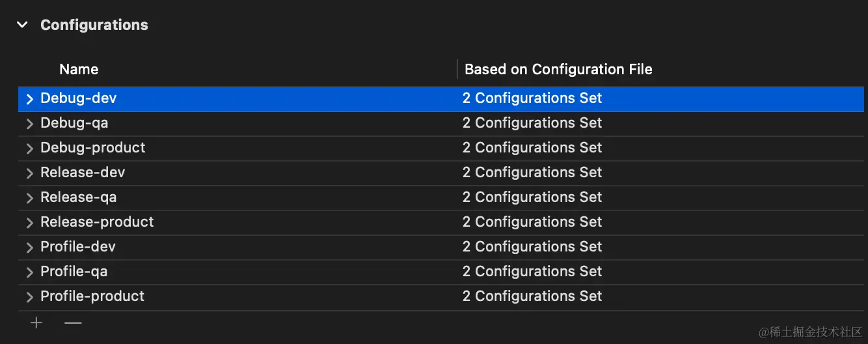Select the Debug-qa configuration name
The height and width of the screenshot is (344, 868).
[74, 123]
